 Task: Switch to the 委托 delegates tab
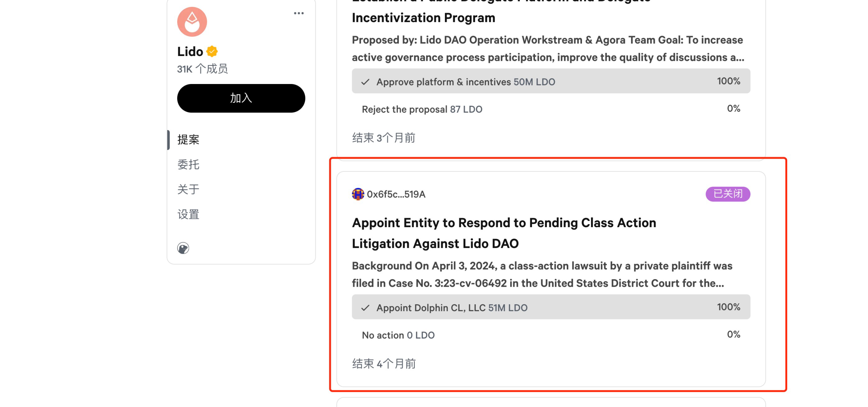(189, 165)
